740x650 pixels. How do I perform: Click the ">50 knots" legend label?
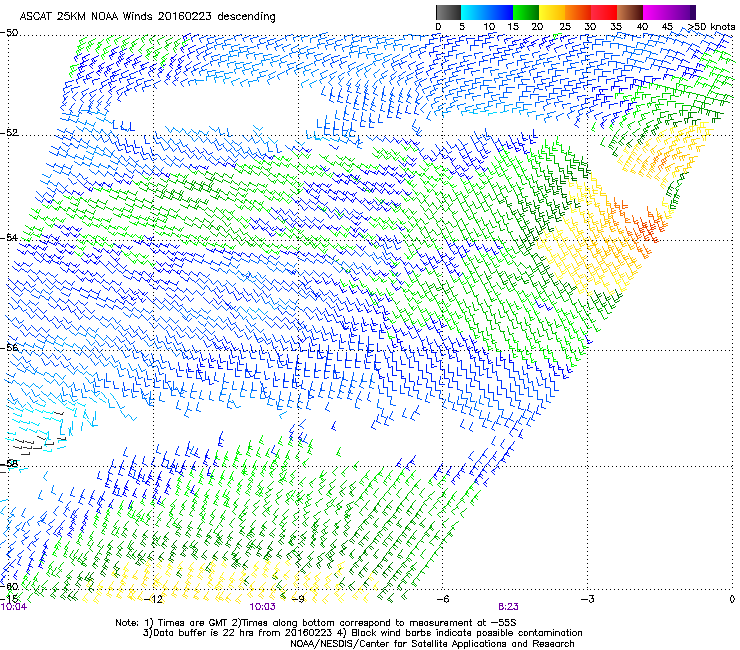click(711, 27)
